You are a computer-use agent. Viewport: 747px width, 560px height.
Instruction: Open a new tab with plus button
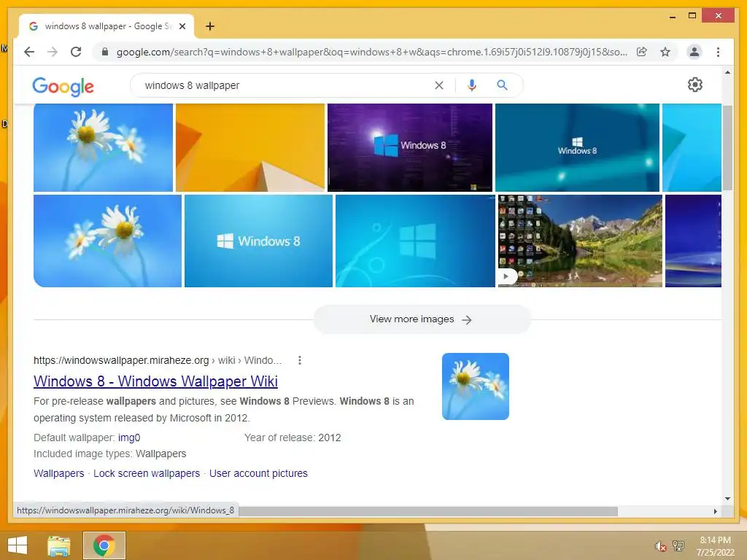pos(210,26)
